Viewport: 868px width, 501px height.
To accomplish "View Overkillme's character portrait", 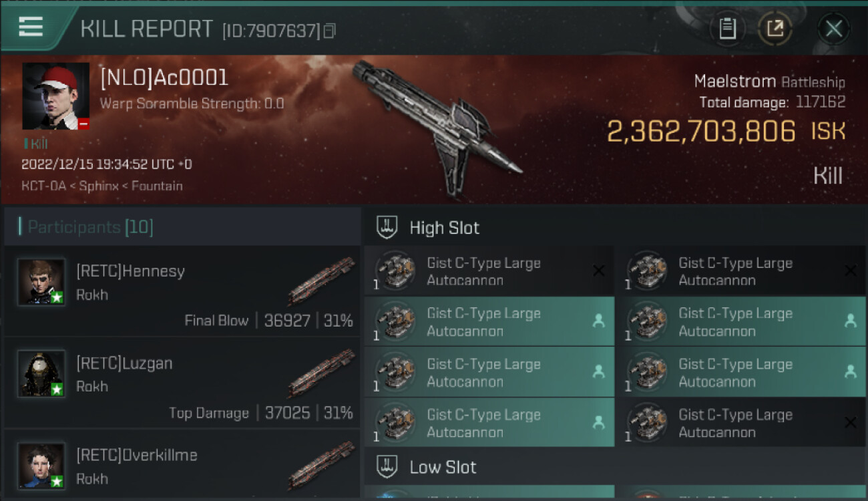I will tap(41, 466).
